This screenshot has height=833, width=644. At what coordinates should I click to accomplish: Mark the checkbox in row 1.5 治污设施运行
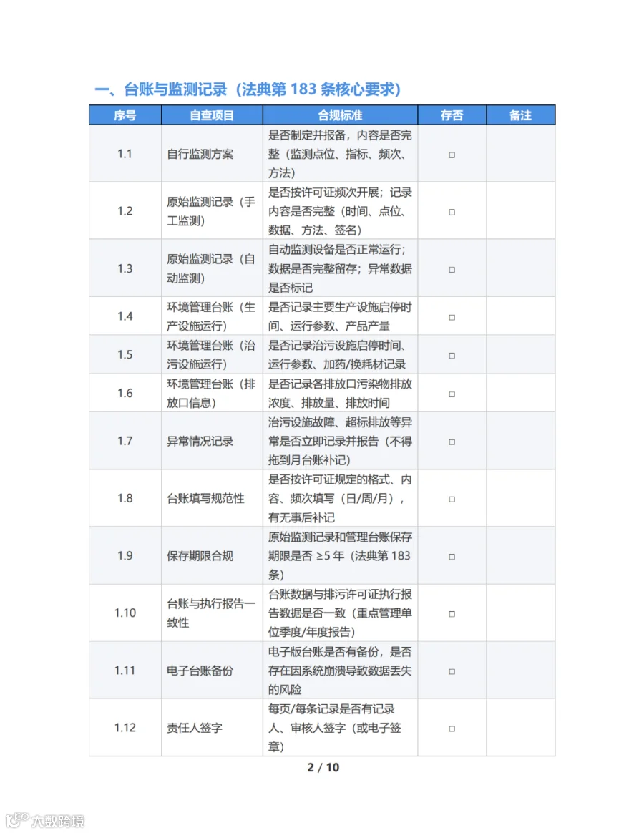(x=452, y=356)
